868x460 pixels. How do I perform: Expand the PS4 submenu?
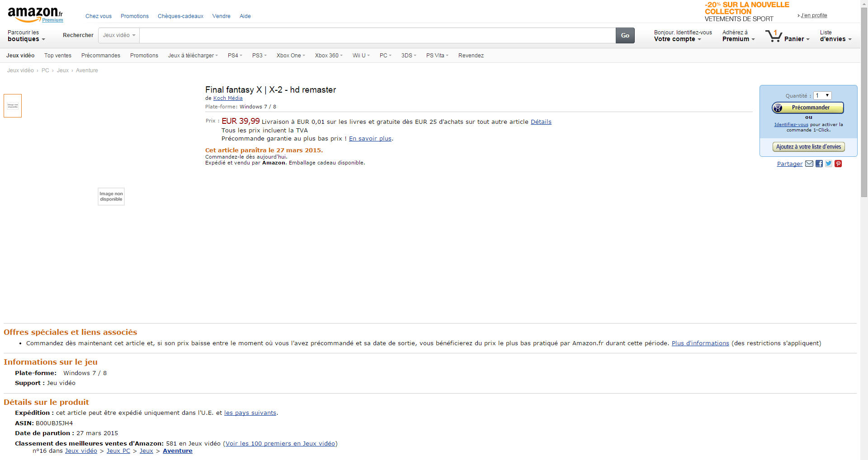pos(235,56)
